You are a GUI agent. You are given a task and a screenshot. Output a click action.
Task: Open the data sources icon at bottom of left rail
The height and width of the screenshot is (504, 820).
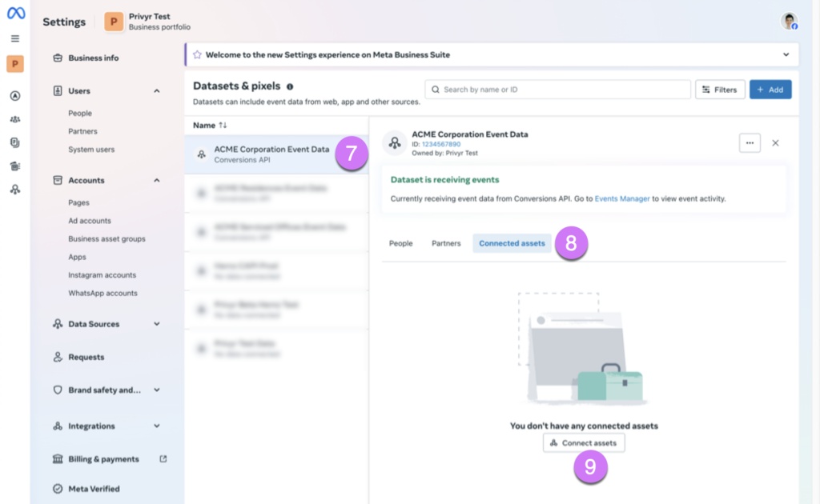(15, 189)
